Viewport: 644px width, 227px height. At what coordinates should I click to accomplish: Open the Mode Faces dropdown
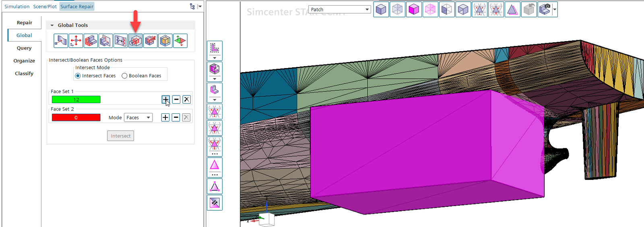point(138,117)
